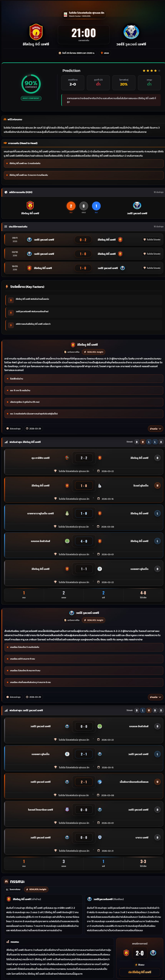Click the location pin icon under kickoff time
This screenshot has width=165, height=980.
click(102, 53)
